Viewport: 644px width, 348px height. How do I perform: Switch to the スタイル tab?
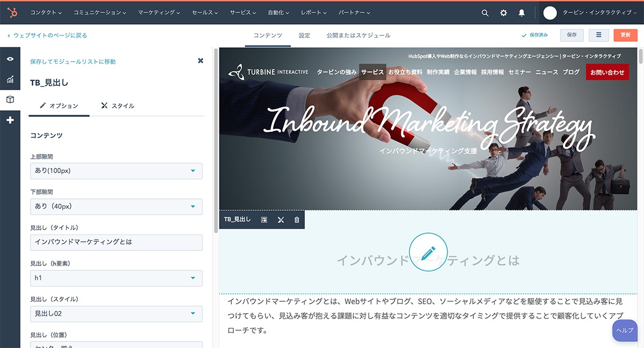pos(118,106)
